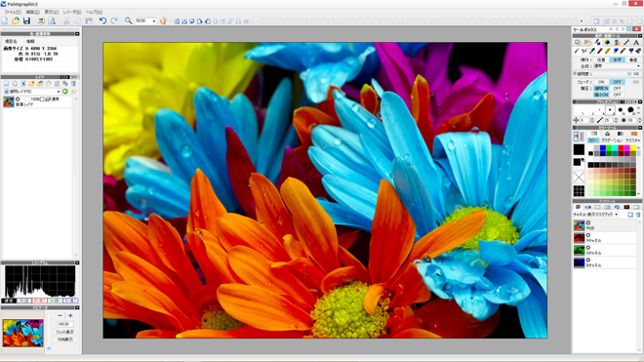Screen dimensions: 644x362
Task: Select the yellow Pencil tool in toolbox
Action: [608, 51]
